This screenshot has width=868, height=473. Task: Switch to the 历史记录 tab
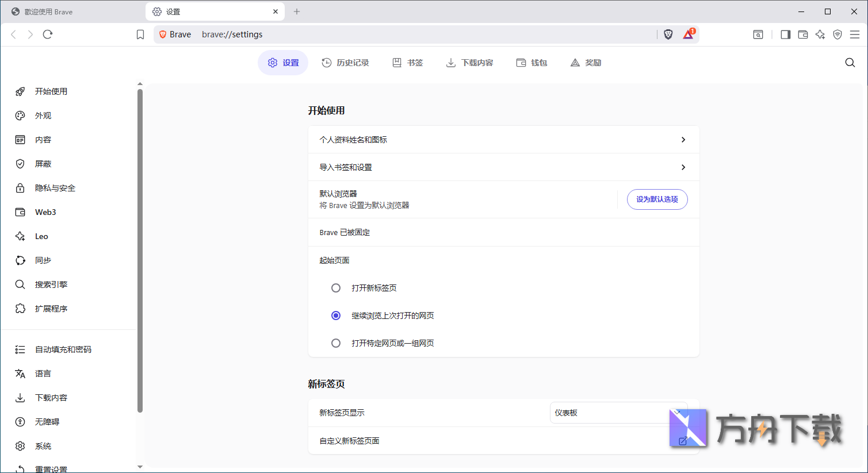pyautogui.click(x=346, y=62)
